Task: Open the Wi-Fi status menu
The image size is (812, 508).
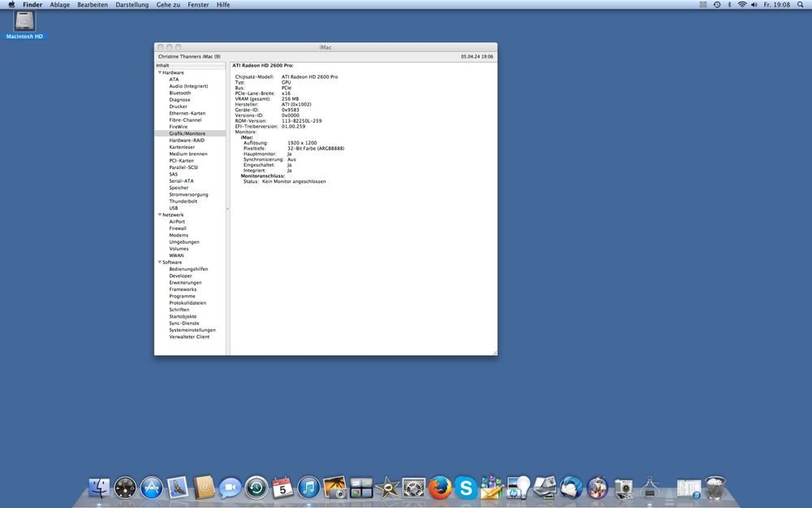Action: [741, 4]
